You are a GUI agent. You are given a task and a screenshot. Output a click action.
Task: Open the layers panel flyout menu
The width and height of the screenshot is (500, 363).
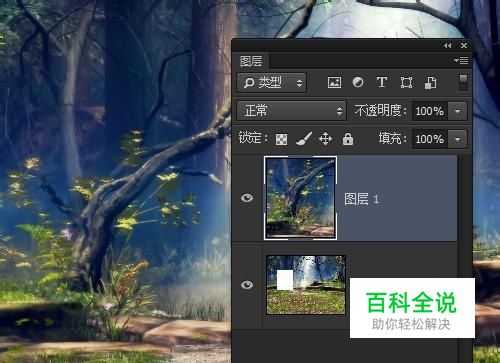click(461, 60)
